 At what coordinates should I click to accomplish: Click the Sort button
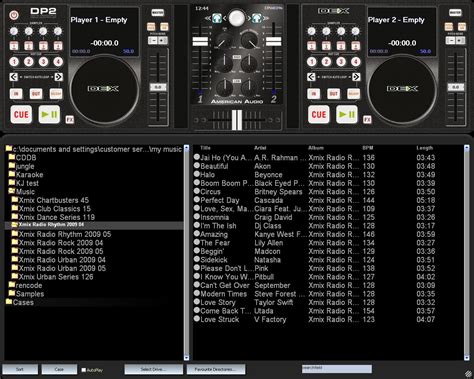(20, 369)
